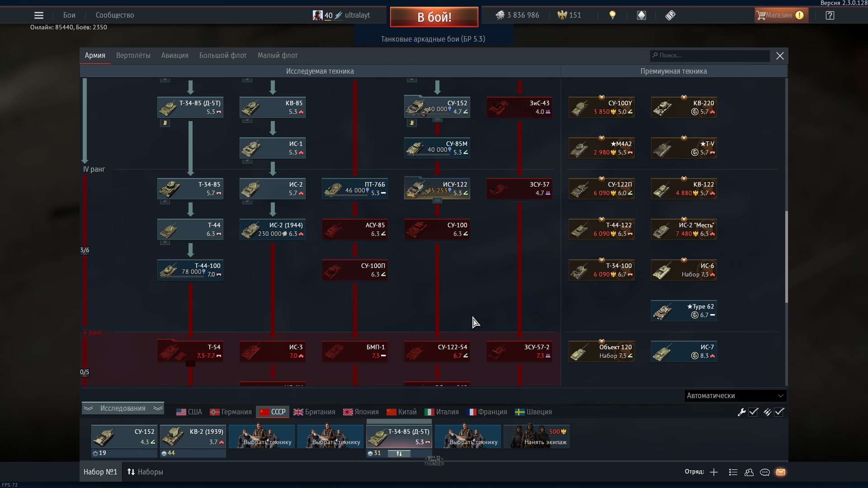Screen dimensions: 868x488
Task: Select the Франция nation
Action: tap(487, 412)
